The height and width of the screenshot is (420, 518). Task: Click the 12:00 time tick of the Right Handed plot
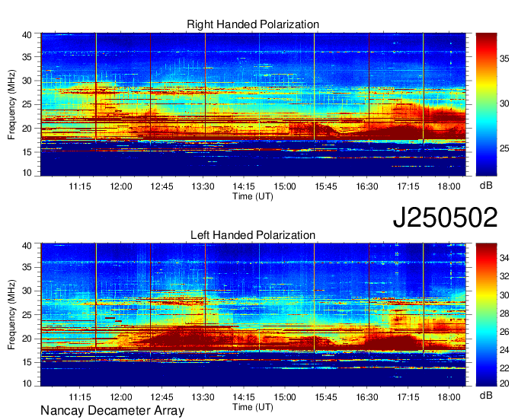click(121, 186)
